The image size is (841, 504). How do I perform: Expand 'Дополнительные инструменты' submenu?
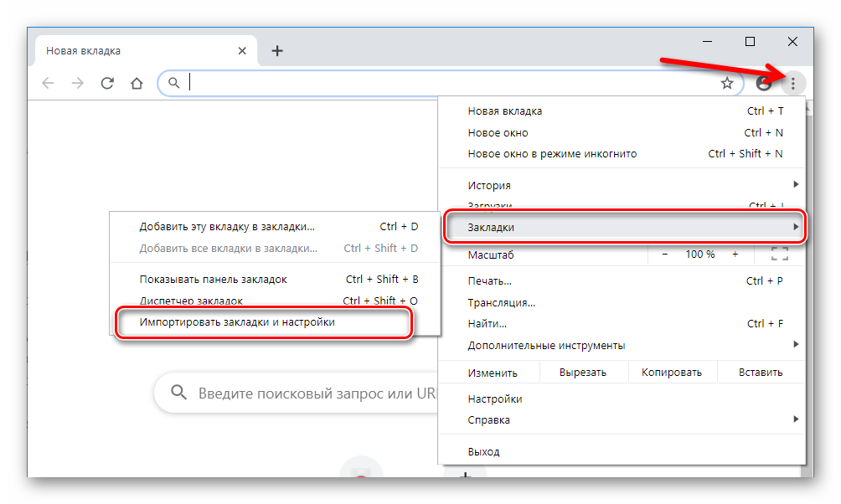click(796, 344)
